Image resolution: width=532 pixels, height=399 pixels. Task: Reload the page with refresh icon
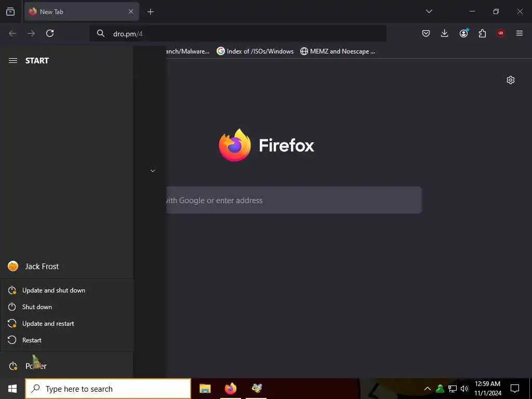coord(50,33)
